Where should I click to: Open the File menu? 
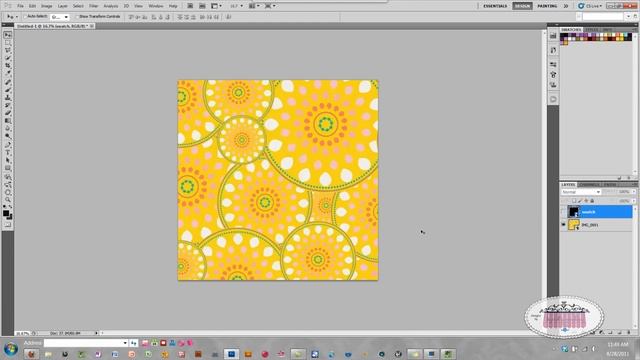pos(20,6)
